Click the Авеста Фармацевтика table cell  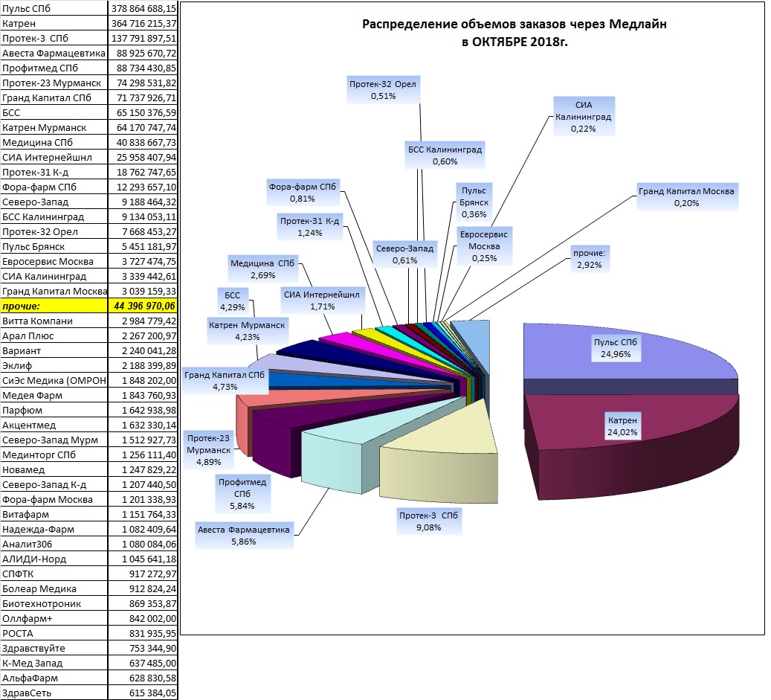54,53
